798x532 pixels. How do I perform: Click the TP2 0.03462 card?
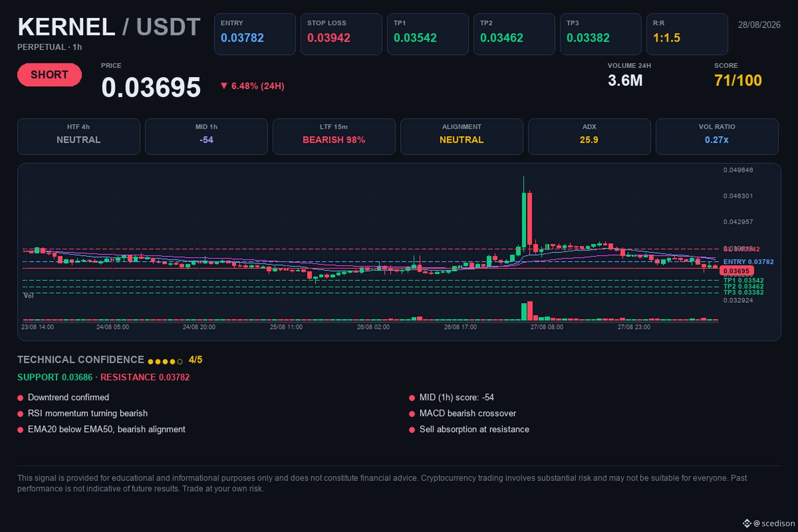coord(514,34)
